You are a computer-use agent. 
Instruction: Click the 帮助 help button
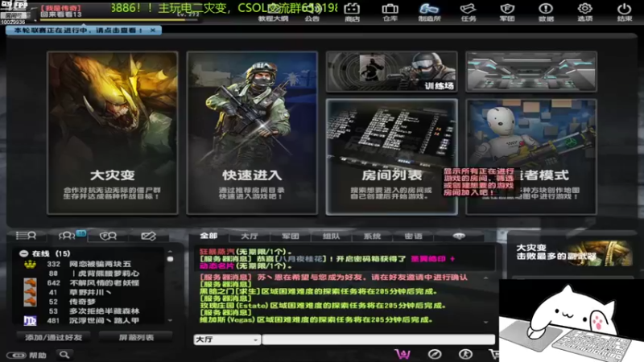pos(27,355)
